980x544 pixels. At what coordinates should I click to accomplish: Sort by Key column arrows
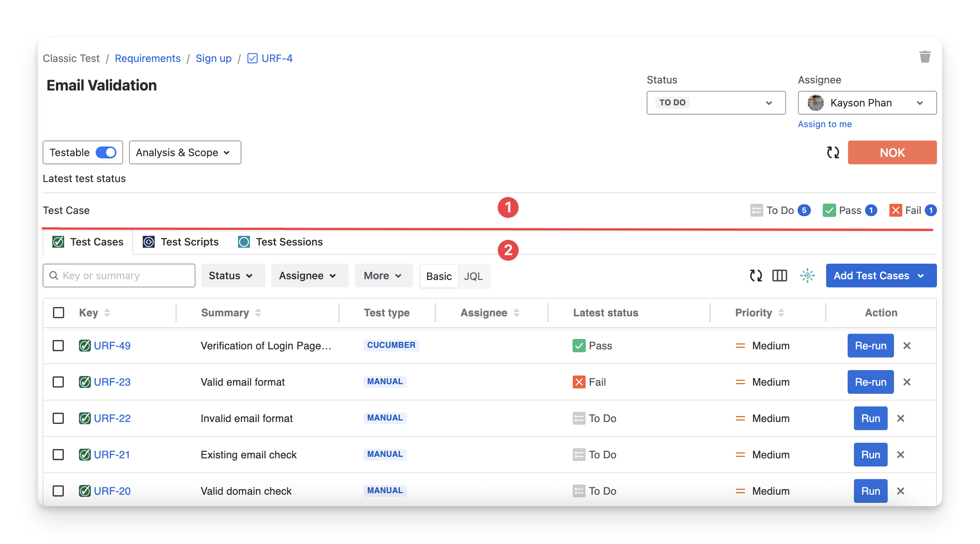point(107,313)
